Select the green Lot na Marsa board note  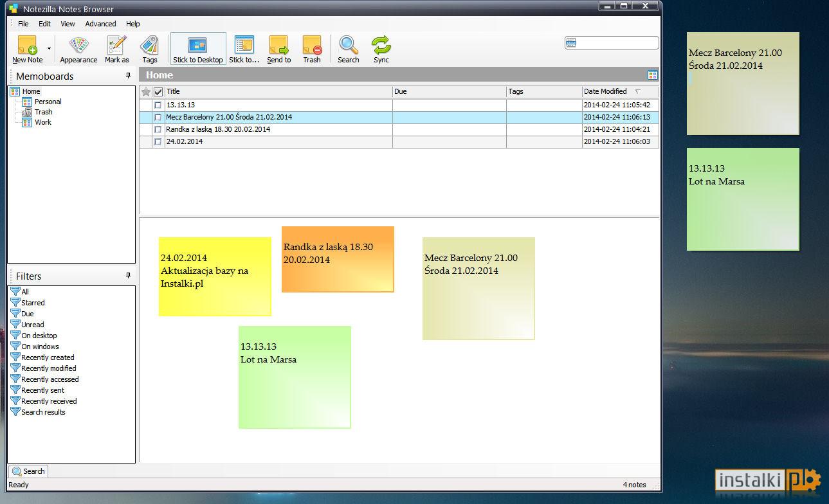(x=295, y=377)
